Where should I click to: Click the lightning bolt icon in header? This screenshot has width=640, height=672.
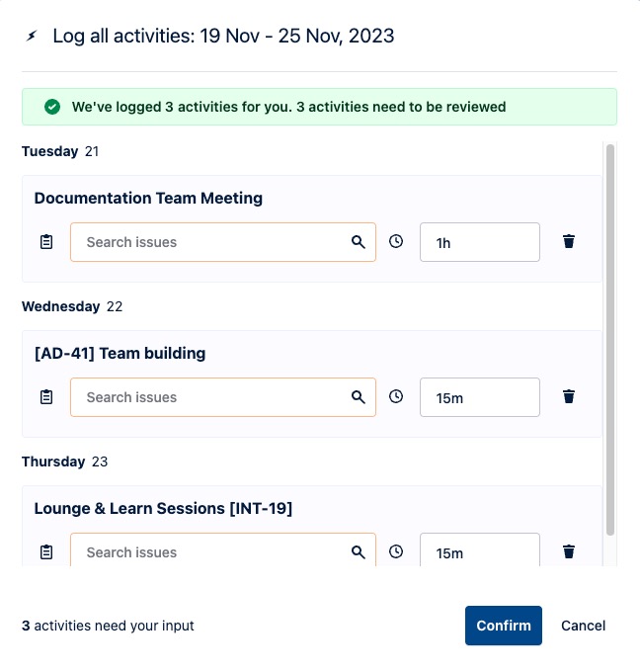[33, 37]
